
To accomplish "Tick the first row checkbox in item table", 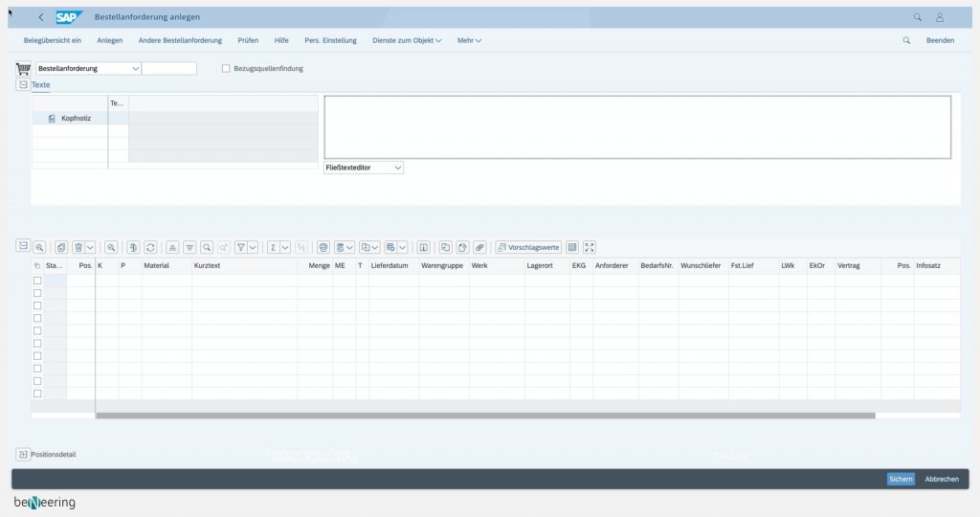I will tap(37, 281).
